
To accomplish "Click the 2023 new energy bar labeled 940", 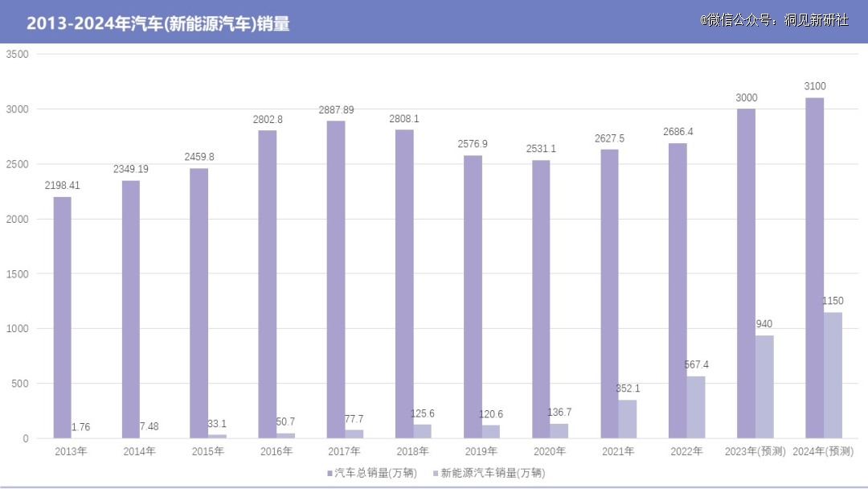I will pos(764,387).
